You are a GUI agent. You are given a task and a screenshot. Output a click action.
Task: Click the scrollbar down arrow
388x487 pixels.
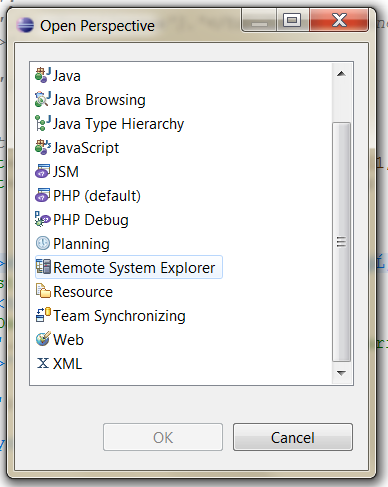coord(341,373)
